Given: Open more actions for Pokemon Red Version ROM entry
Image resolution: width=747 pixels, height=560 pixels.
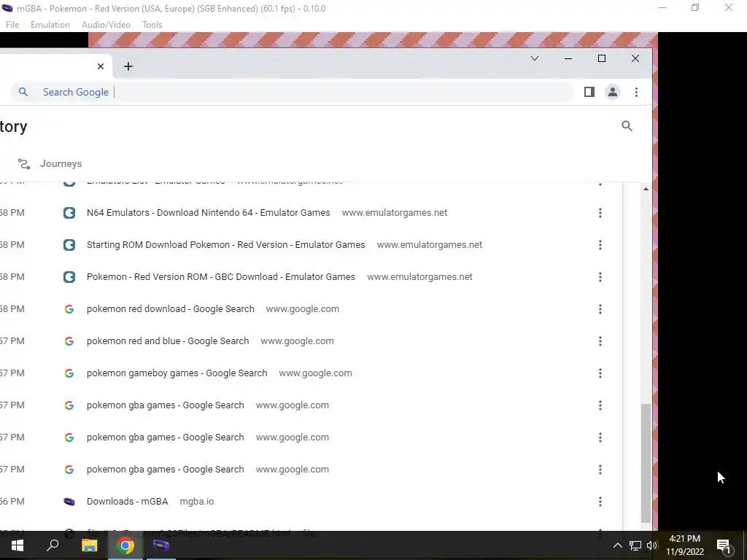Looking at the screenshot, I should pyautogui.click(x=600, y=276).
